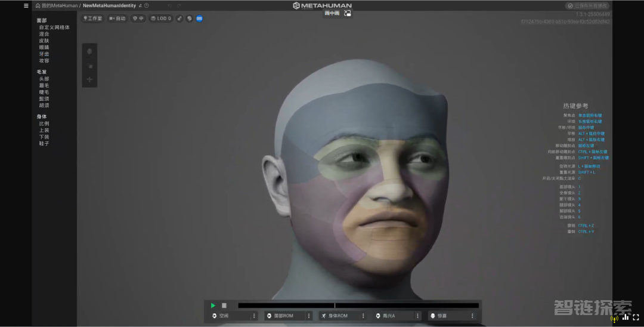The image size is (644, 327).
Task: Play the animation with the green play button
Action: 213,306
